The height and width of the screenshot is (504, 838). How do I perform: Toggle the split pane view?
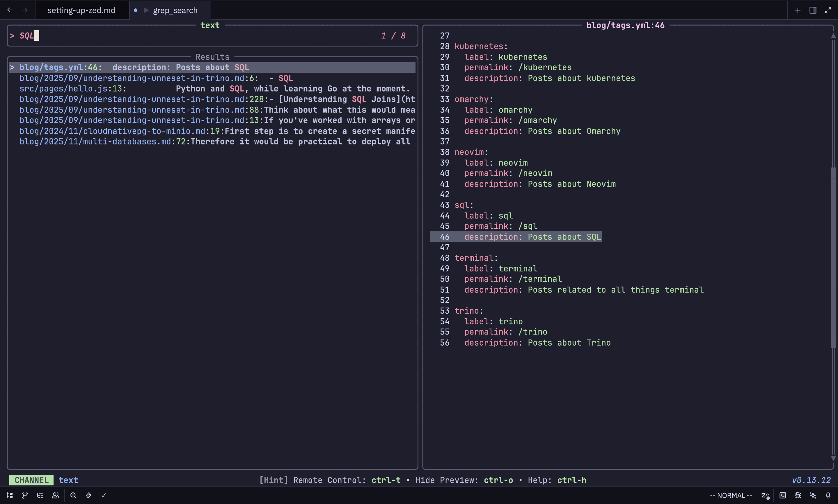pos(813,10)
